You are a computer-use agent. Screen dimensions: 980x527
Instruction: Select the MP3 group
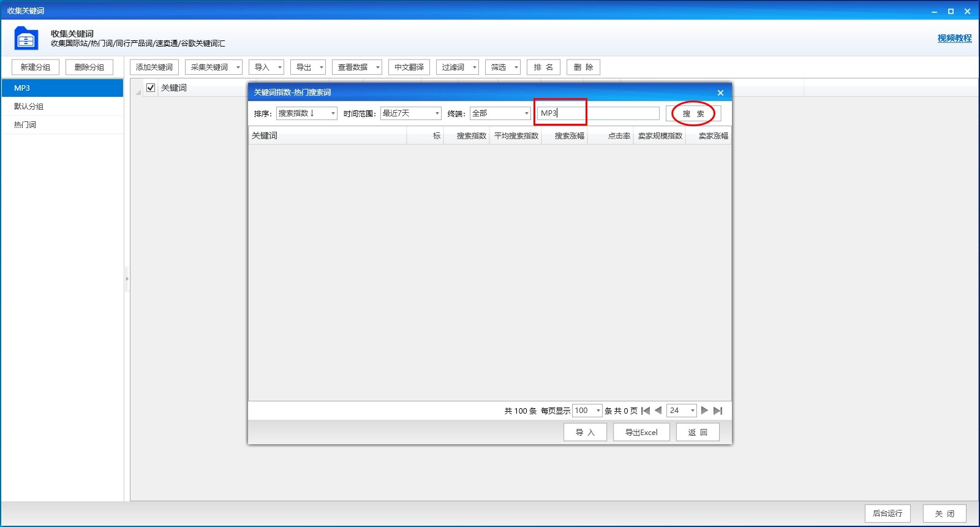[x=62, y=88]
